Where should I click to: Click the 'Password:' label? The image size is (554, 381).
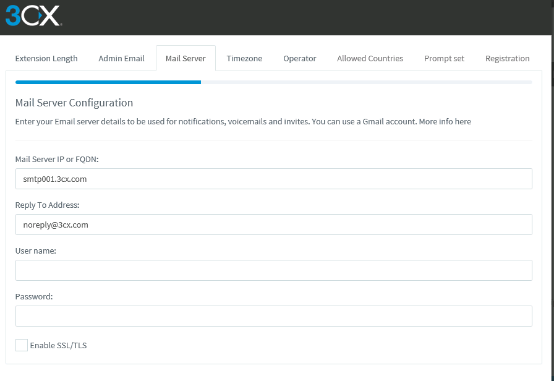(34, 297)
